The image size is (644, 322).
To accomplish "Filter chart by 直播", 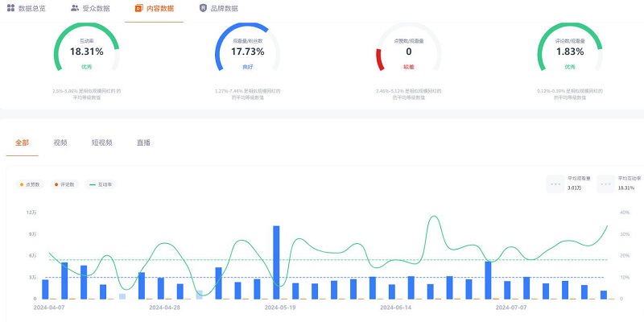I will point(143,142).
